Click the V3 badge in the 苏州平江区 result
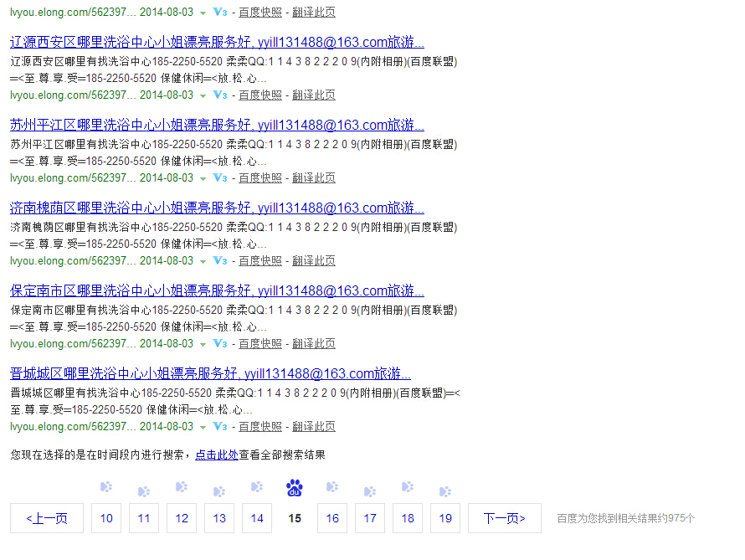745x560 pixels. (x=220, y=178)
